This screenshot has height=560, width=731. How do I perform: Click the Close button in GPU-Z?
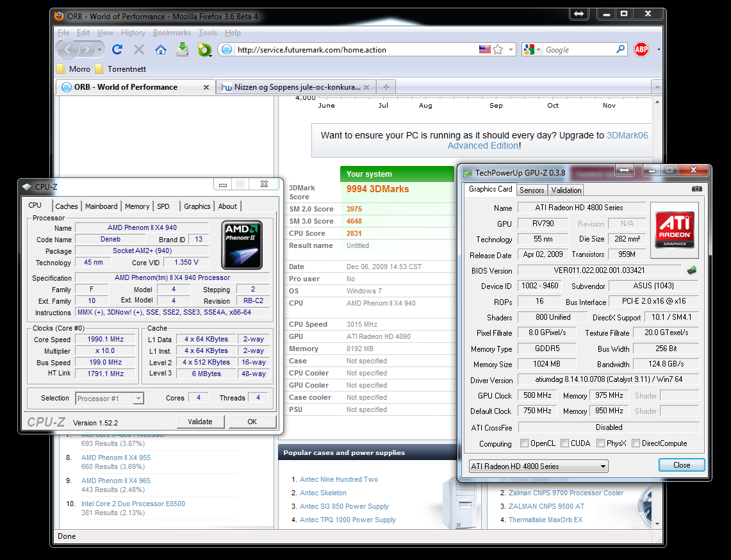(x=682, y=465)
